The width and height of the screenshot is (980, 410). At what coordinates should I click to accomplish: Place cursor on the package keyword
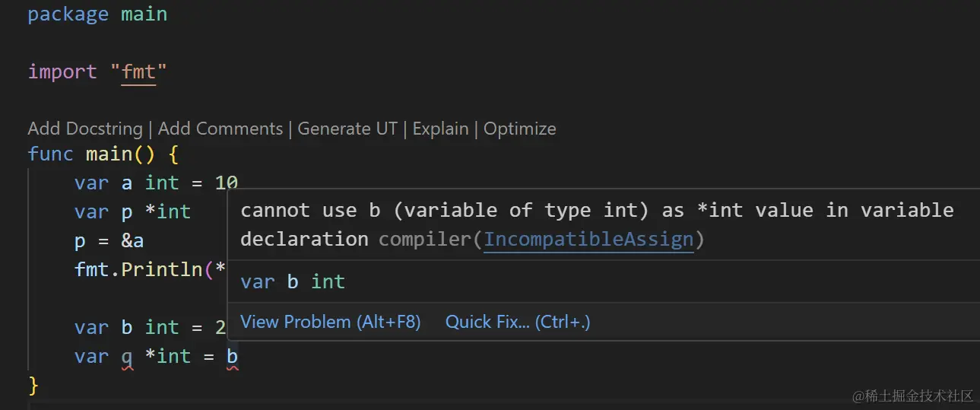[68, 14]
